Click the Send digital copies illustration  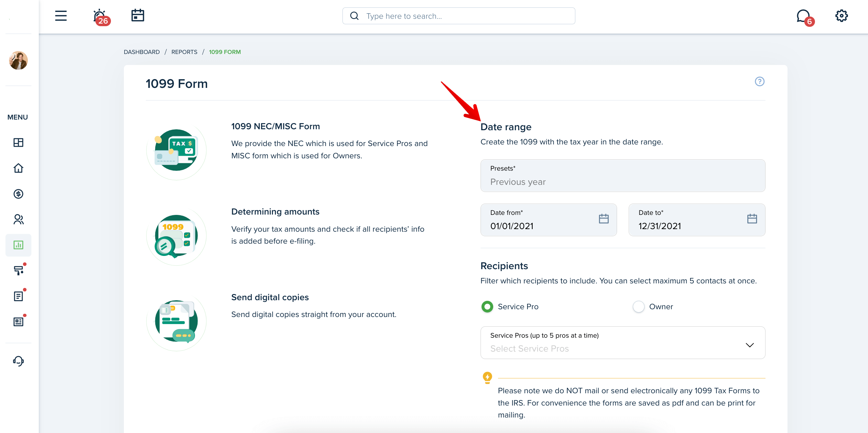pyautogui.click(x=176, y=321)
